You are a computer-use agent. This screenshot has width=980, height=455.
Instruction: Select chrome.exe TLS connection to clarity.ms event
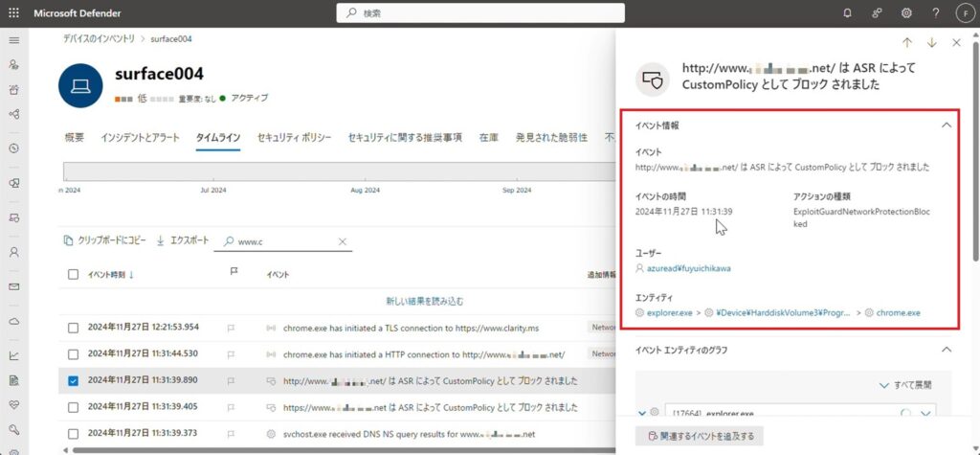pos(411,328)
